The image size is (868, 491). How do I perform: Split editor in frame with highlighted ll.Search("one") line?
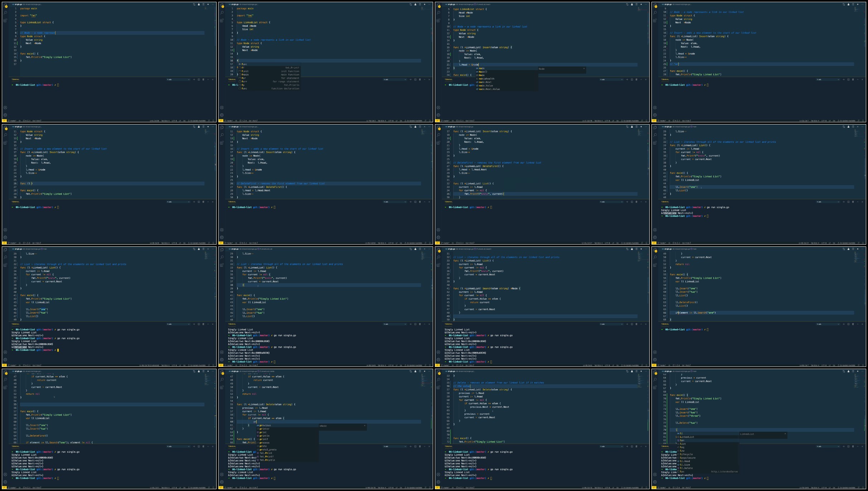click(853, 249)
